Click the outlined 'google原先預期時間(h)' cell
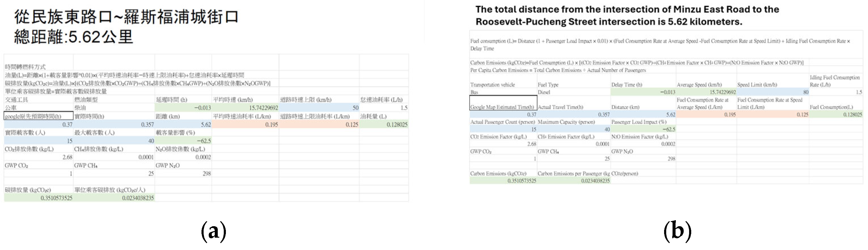Viewport: 868px width, 250px height. click(x=39, y=116)
